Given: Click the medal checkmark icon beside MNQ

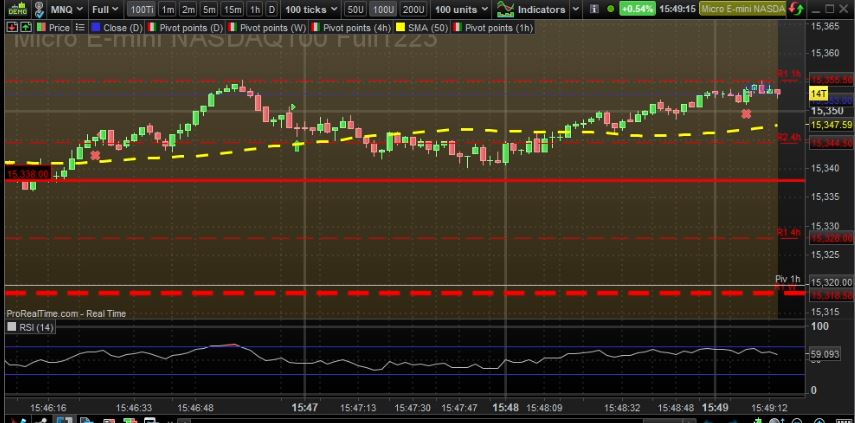Looking at the screenshot, I should click(39, 9).
